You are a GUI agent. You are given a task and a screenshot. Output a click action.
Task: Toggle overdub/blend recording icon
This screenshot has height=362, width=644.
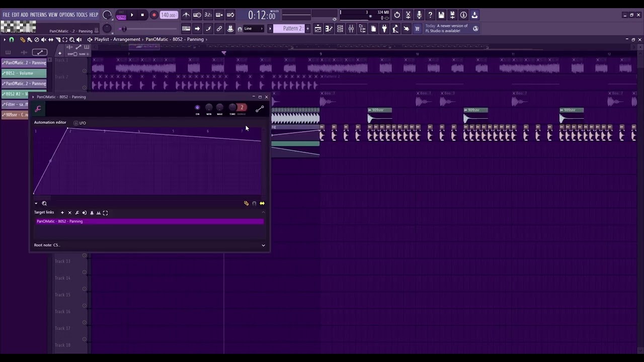click(219, 15)
